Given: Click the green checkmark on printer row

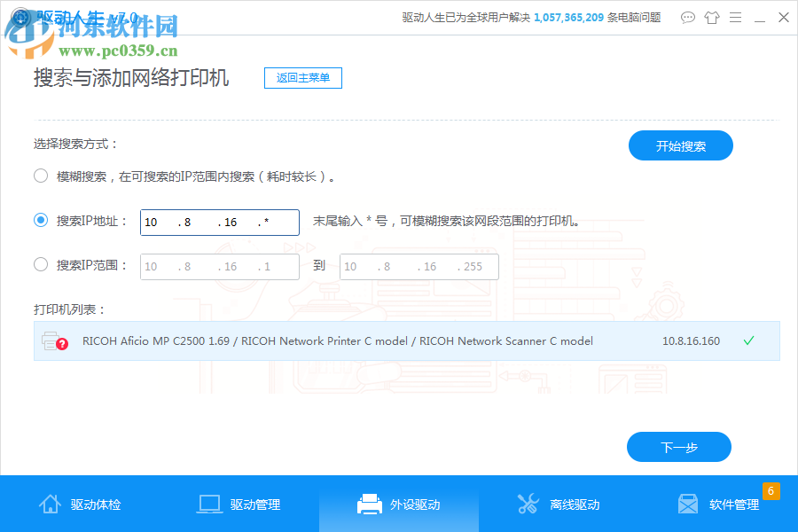Looking at the screenshot, I should (x=748, y=340).
